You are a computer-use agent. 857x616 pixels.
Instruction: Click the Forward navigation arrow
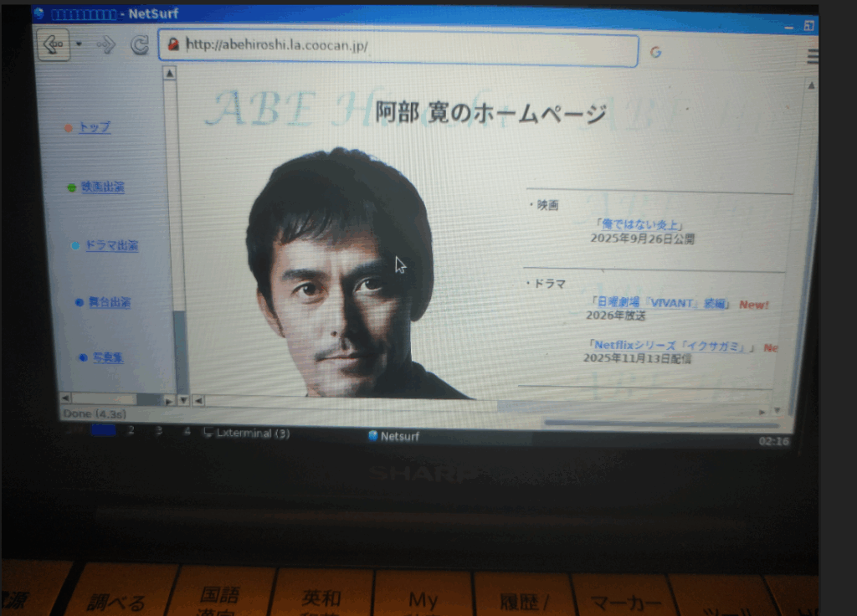(x=105, y=45)
